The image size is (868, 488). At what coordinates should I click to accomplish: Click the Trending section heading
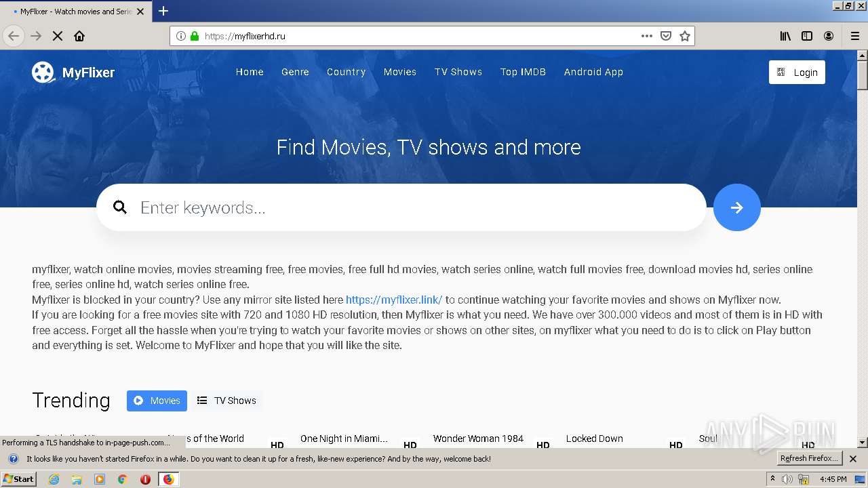(71, 401)
